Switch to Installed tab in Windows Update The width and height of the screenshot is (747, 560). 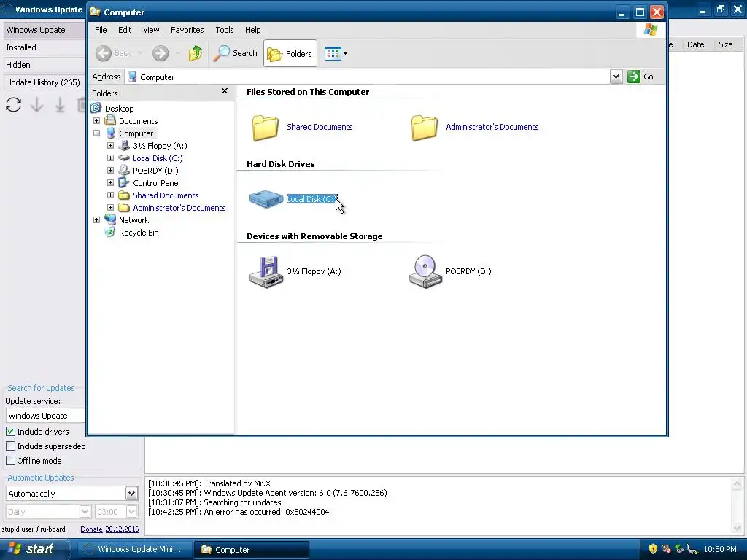44,47
